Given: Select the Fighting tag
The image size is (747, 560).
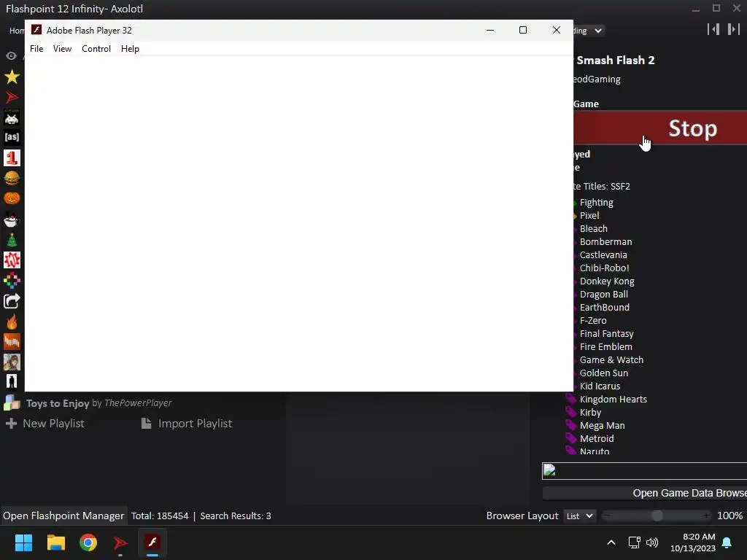Looking at the screenshot, I should [596, 203].
